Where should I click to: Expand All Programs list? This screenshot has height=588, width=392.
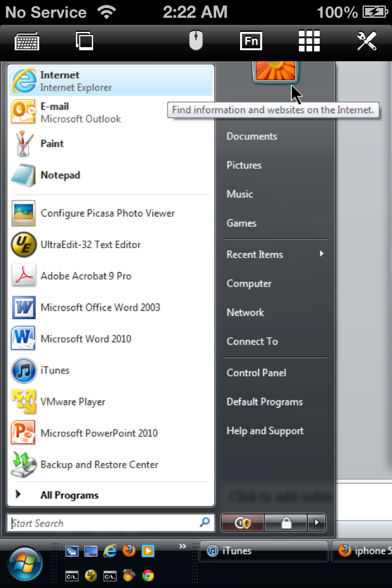click(x=111, y=495)
